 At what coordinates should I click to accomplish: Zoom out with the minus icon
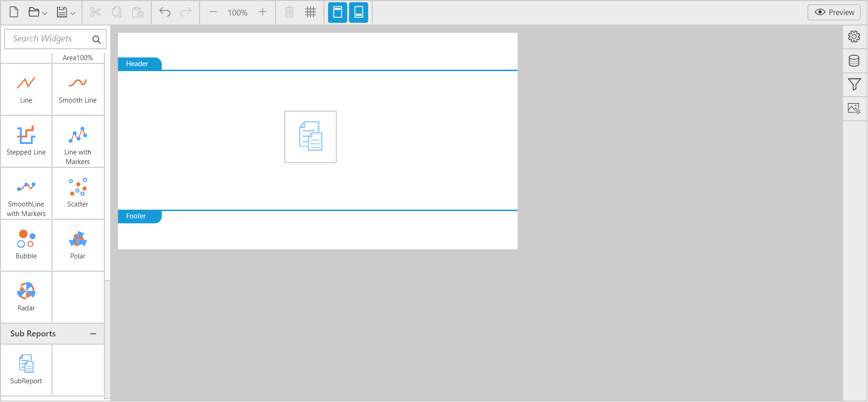pyautogui.click(x=213, y=12)
